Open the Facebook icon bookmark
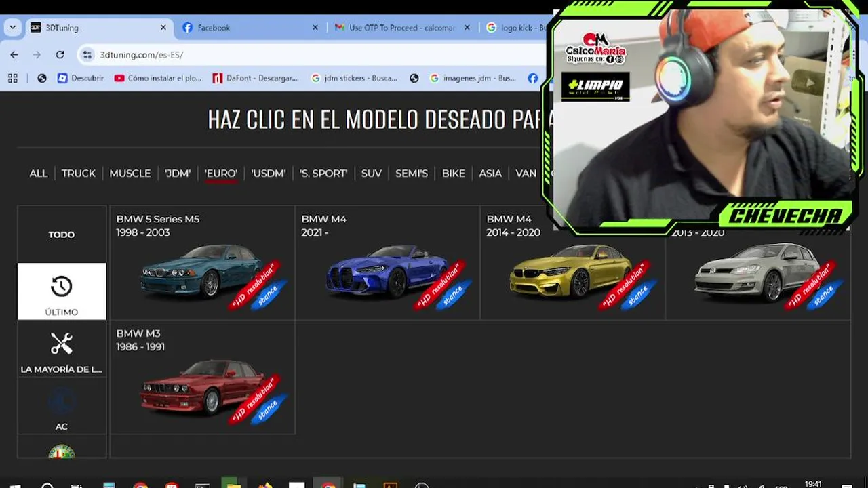Screen dimensions: 868x488 pyautogui.click(x=533, y=78)
